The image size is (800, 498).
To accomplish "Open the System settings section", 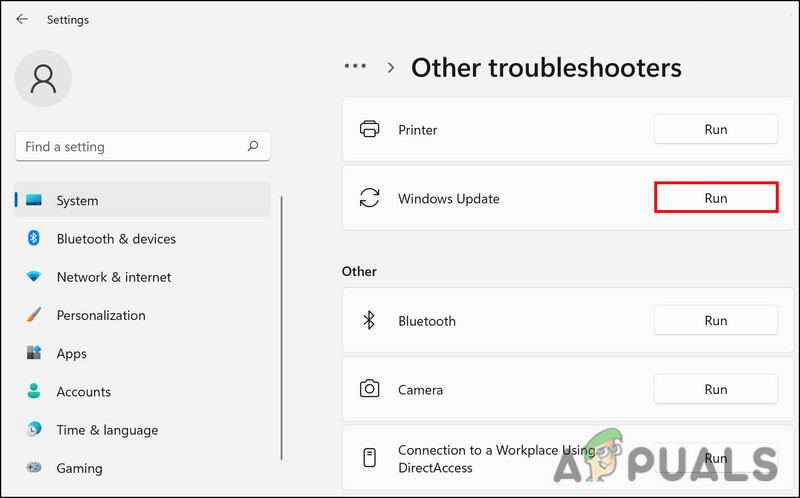I will [77, 200].
